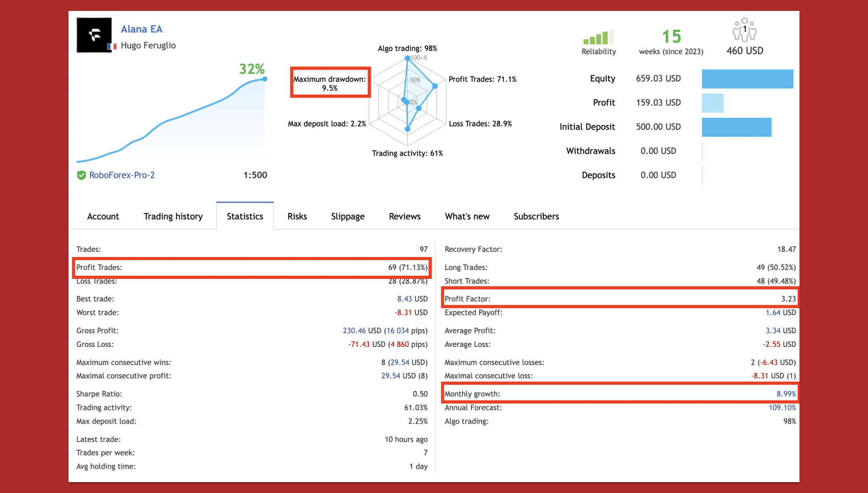The height and width of the screenshot is (493, 868).
Task: Click the 460 USD subscription price
Action: tap(745, 51)
